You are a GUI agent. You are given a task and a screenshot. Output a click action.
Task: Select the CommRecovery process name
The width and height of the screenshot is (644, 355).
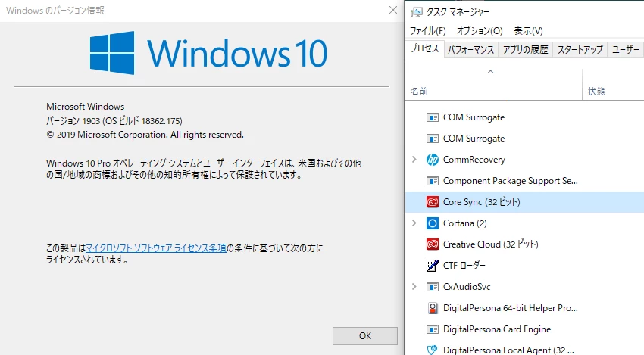tap(474, 160)
